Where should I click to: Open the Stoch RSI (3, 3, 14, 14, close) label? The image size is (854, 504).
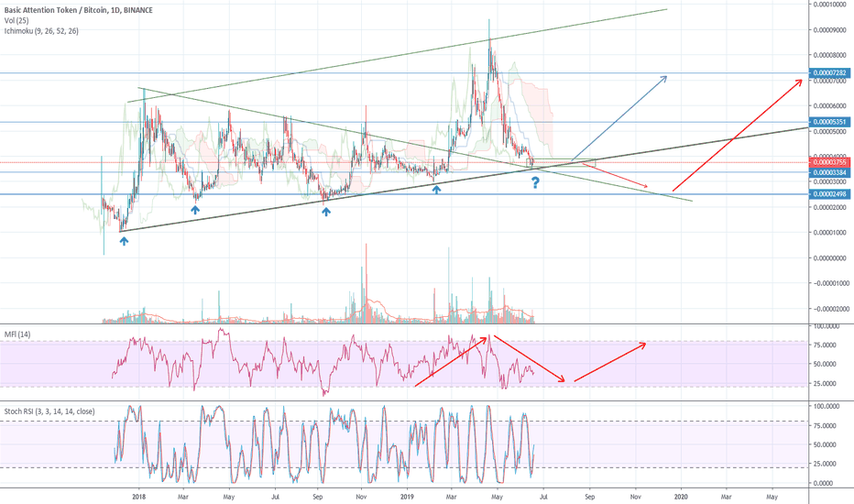pyautogui.click(x=49, y=411)
